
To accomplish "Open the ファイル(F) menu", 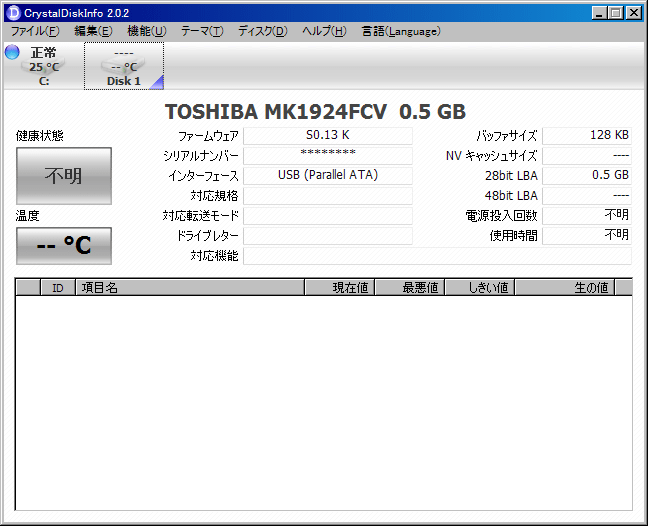I will point(35,31).
